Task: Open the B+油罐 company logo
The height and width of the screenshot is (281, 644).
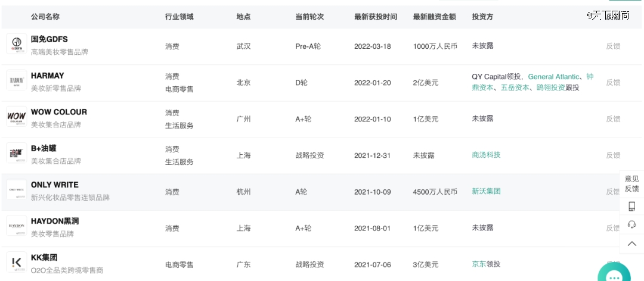Action: [x=17, y=153]
